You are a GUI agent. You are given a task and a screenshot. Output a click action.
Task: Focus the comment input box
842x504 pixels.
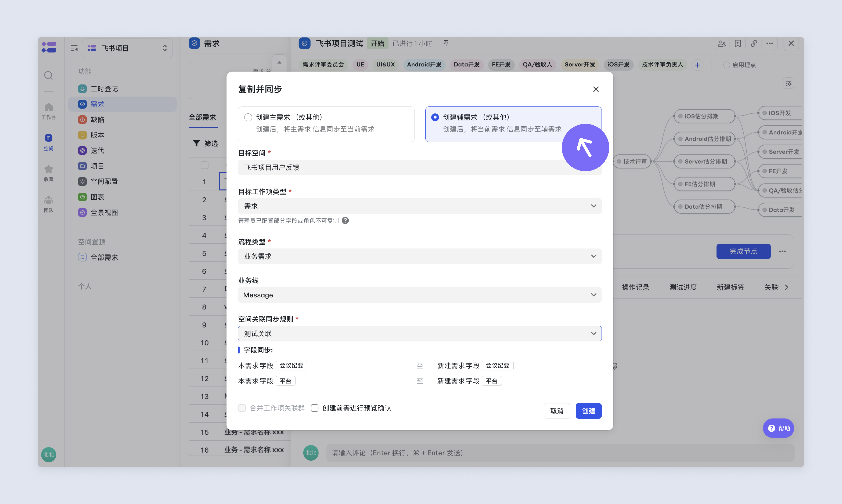(560, 453)
